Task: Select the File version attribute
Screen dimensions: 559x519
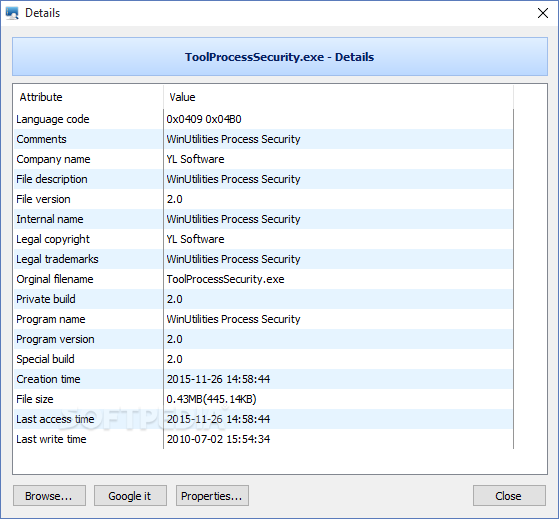Action: [x=43, y=199]
